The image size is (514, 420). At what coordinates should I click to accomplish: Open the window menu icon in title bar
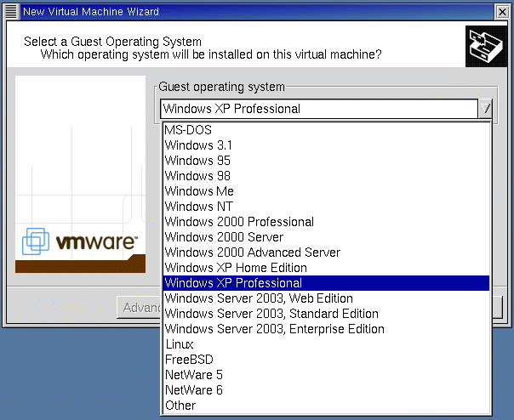11,11
